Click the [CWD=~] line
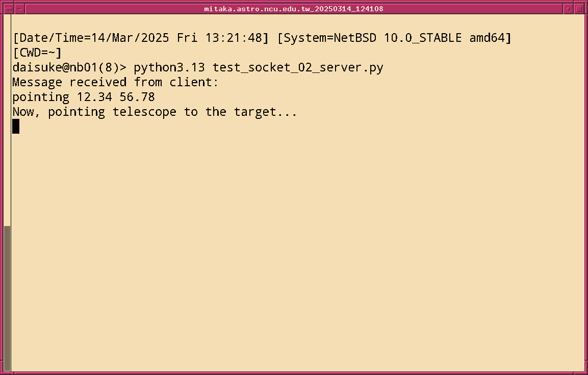 coord(37,53)
